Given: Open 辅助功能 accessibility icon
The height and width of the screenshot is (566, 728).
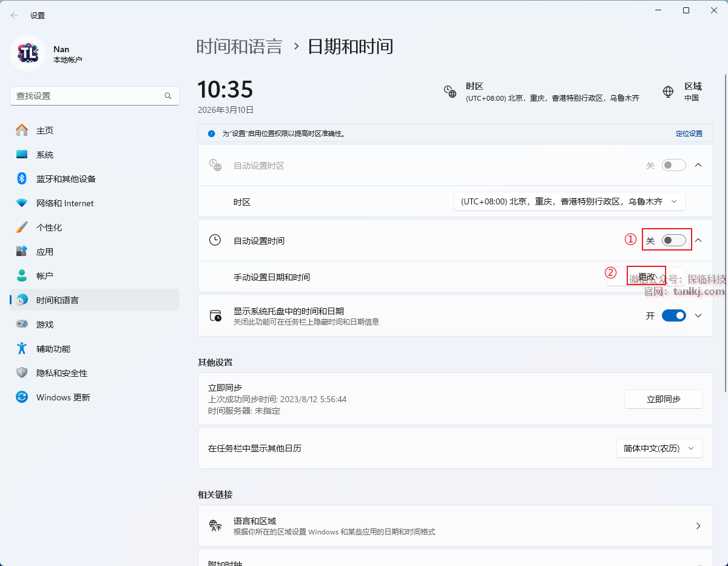Looking at the screenshot, I should 22,349.
